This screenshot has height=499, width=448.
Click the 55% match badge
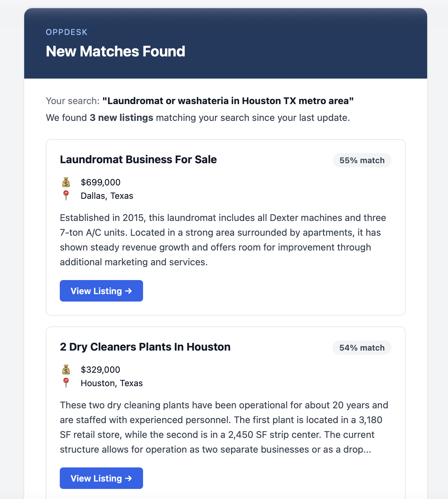(362, 160)
